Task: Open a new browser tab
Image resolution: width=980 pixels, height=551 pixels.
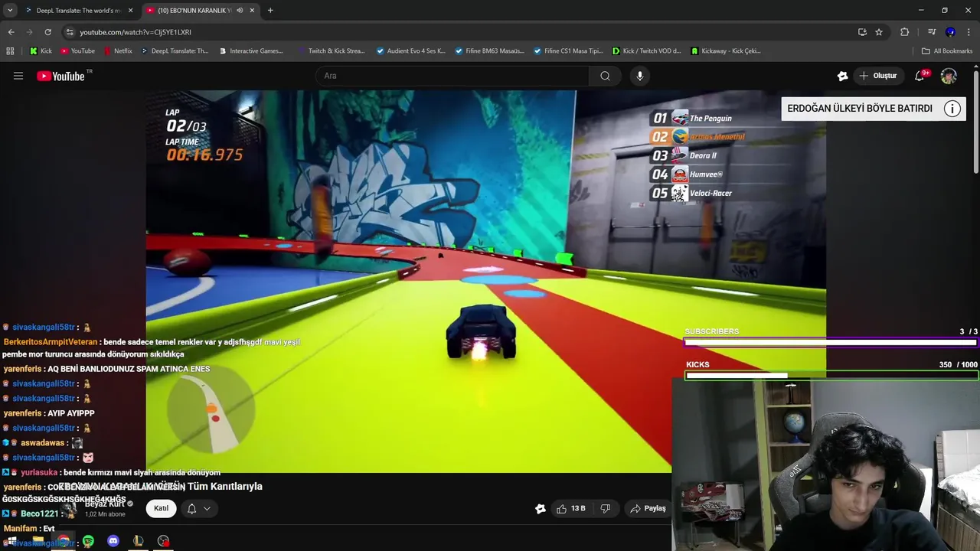Action: coord(270,11)
